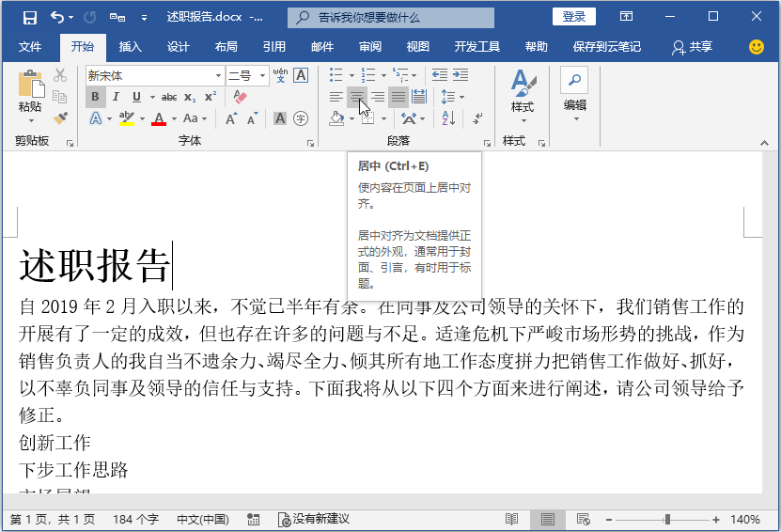
Task: Increase font size with the larger A icon
Action: [x=231, y=118]
